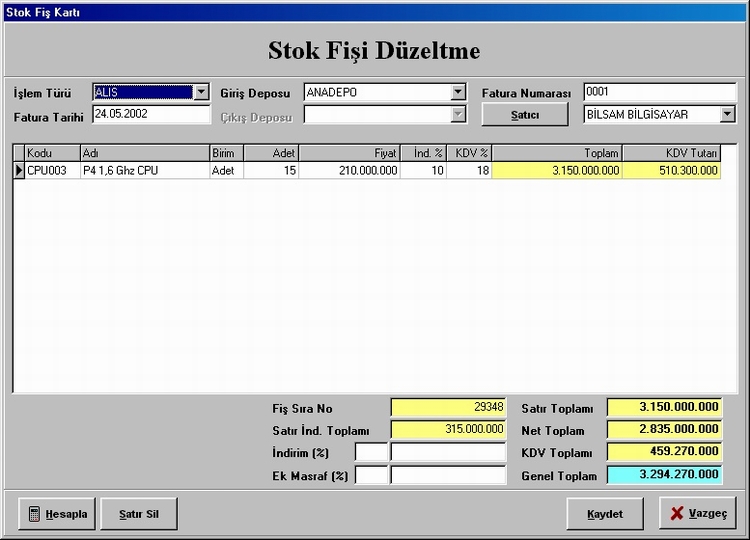The height and width of the screenshot is (540, 750).
Task: Click the İndirim (%) small percent box
Action: [x=371, y=453]
